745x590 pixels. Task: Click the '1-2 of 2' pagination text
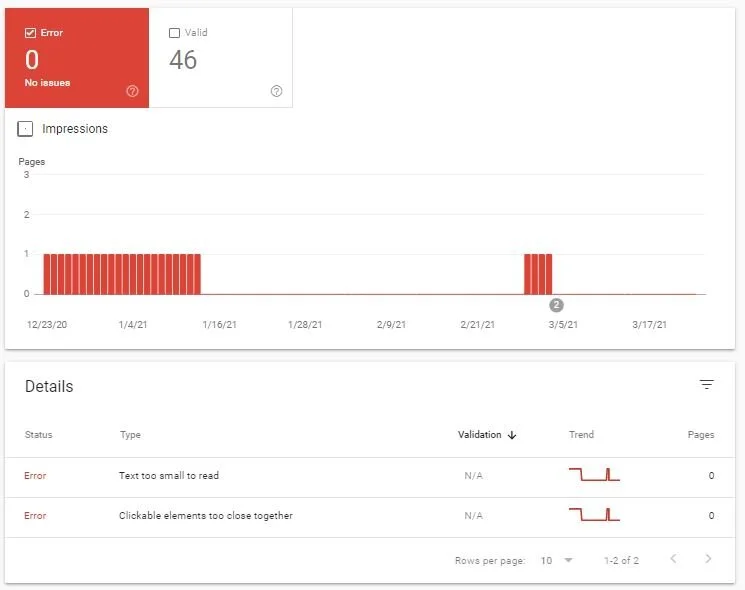click(621, 561)
